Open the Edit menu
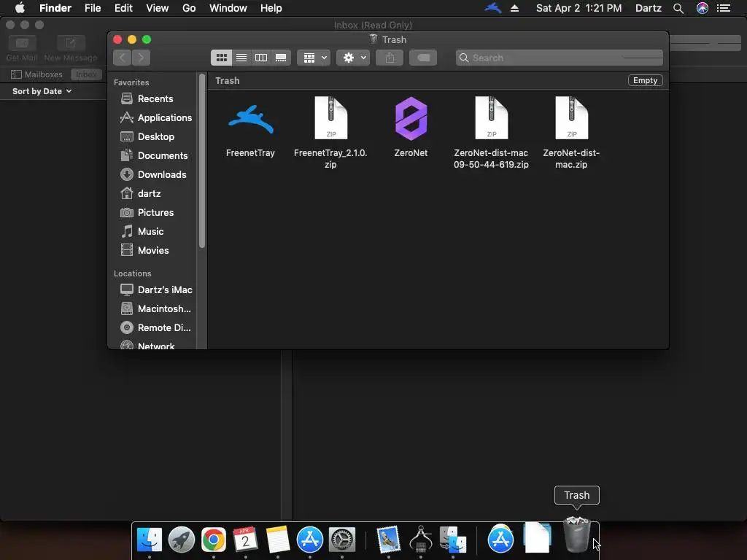Viewport: 747px width, 560px height. click(x=123, y=8)
